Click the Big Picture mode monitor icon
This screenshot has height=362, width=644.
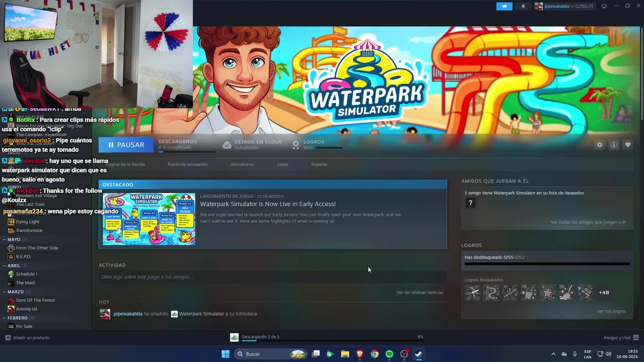[604, 7]
